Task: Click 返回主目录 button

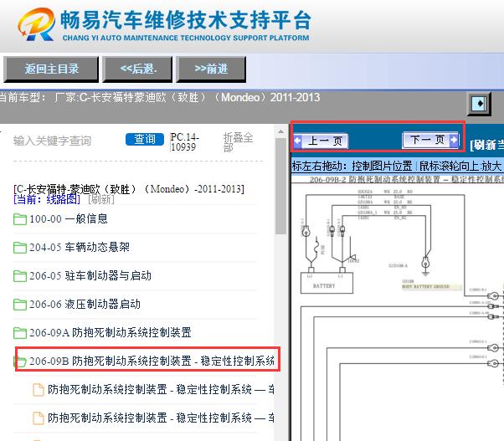Action: (51, 69)
